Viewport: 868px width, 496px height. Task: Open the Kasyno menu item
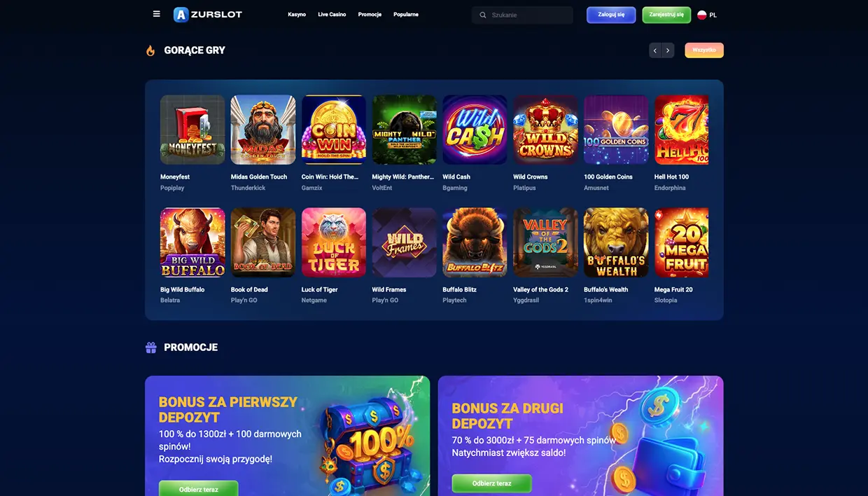coord(297,15)
